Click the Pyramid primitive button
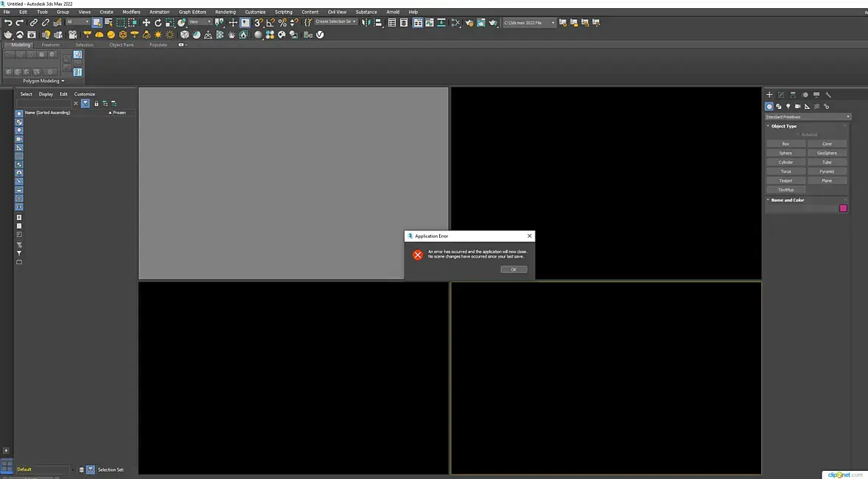Image resolution: width=868 pixels, height=479 pixels. [827, 171]
